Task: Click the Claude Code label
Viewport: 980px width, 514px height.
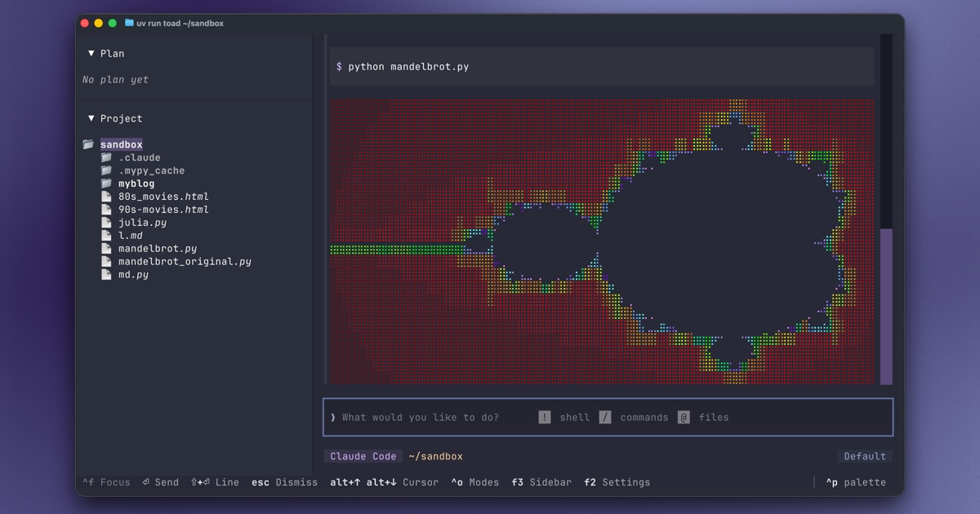Action: pos(363,456)
